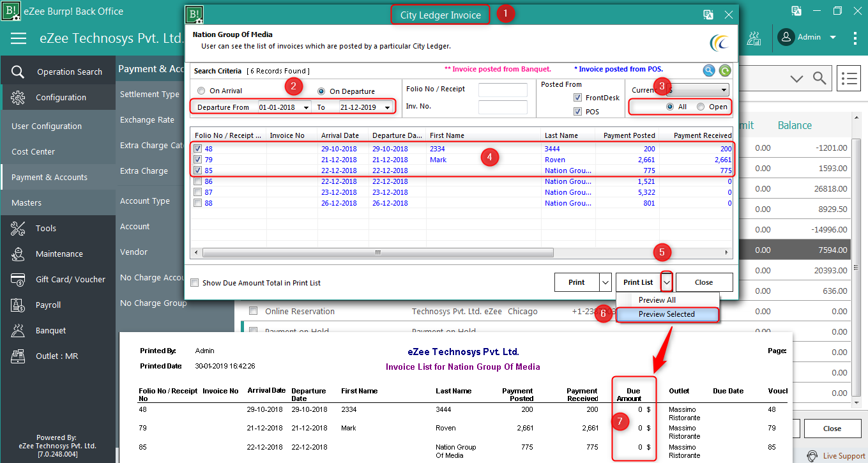868x463 pixels.
Task: Click Close button in City Ledger Invoice dialog
Action: 704,282
